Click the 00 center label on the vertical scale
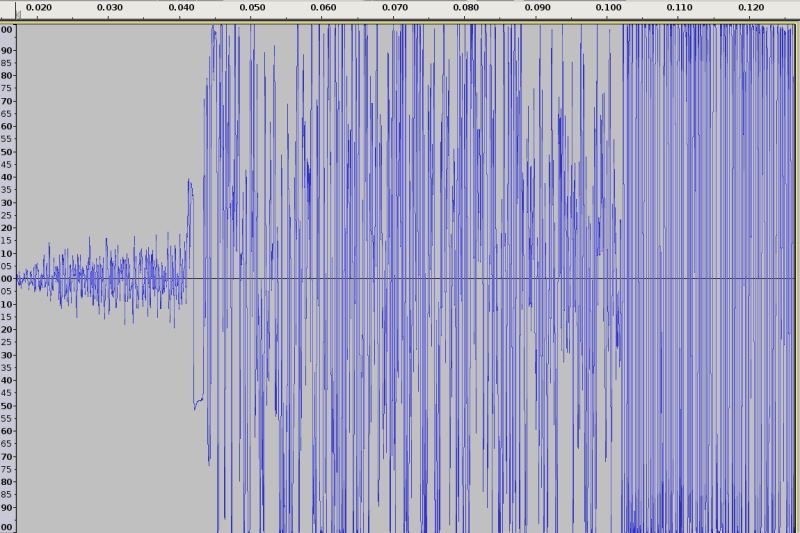 pos(7,279)
